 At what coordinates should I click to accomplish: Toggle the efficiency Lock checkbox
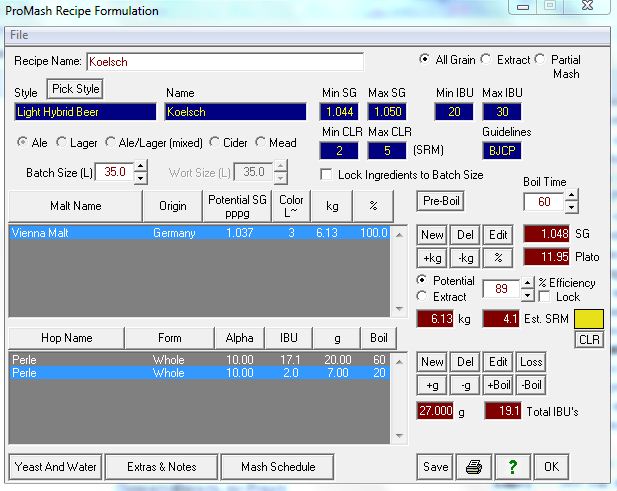point(545,297)
